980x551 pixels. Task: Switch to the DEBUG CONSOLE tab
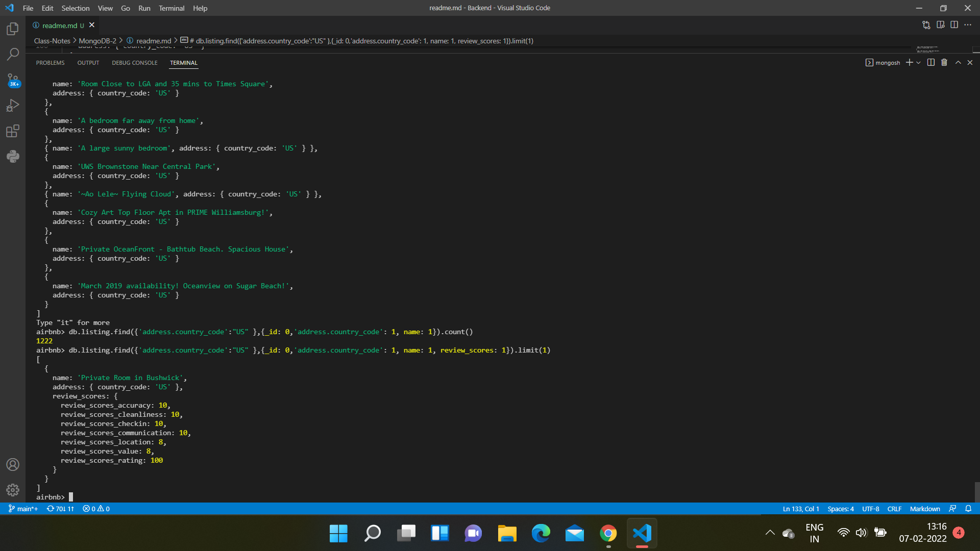click(134, 63)
